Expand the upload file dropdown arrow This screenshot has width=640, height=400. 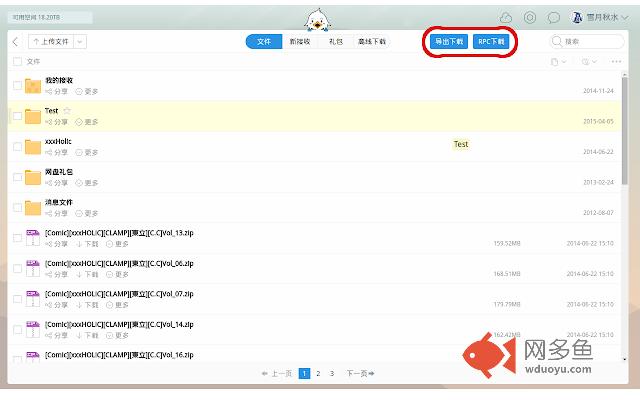tap(80, 42)
